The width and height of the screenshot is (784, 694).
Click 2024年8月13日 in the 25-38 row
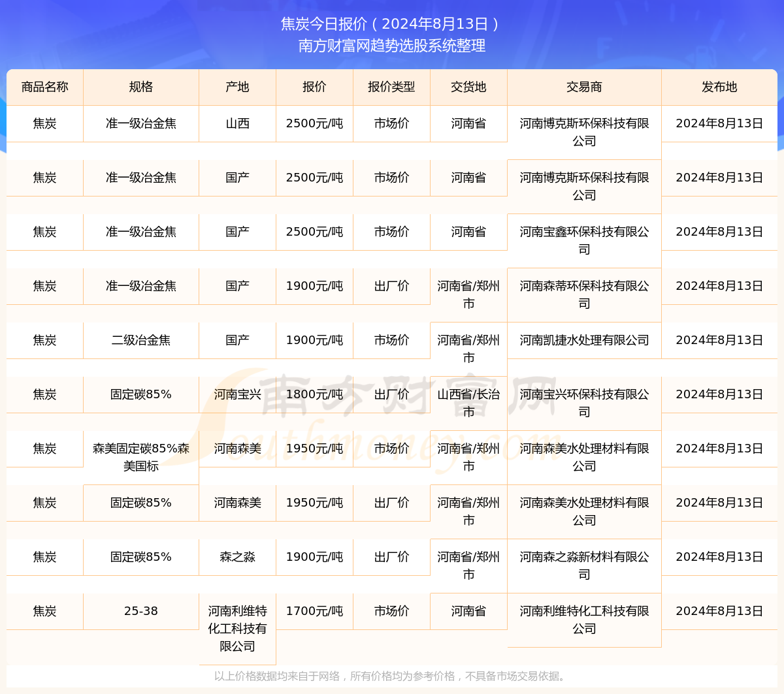coord(719,611)
